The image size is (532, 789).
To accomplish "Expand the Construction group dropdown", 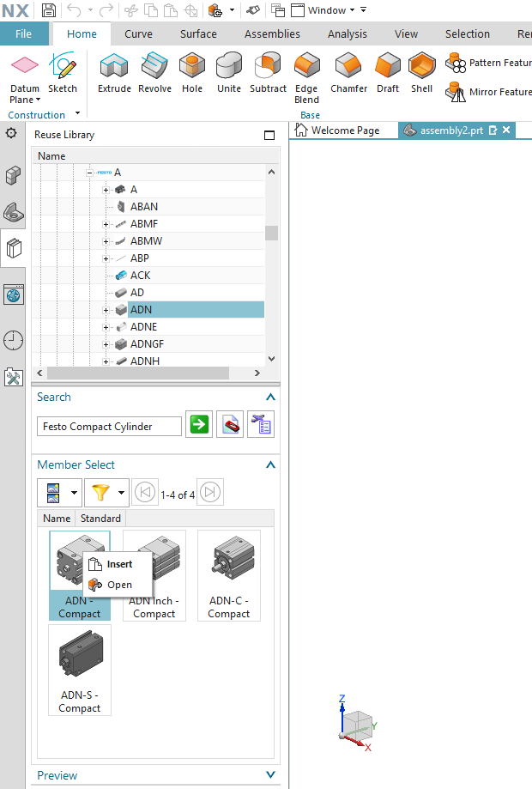I will pos(77,113).
